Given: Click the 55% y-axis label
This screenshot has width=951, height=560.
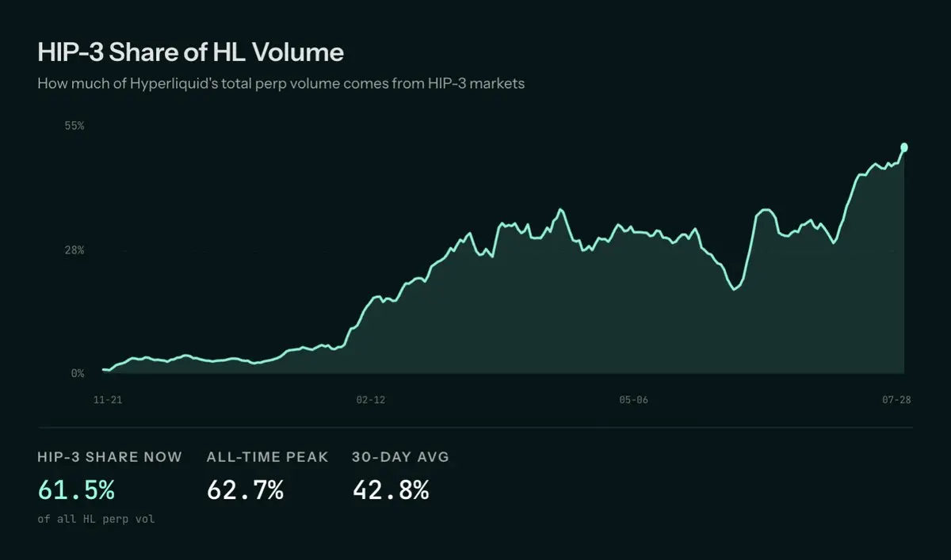Looking at the screenshot, I should click(74, 126).
